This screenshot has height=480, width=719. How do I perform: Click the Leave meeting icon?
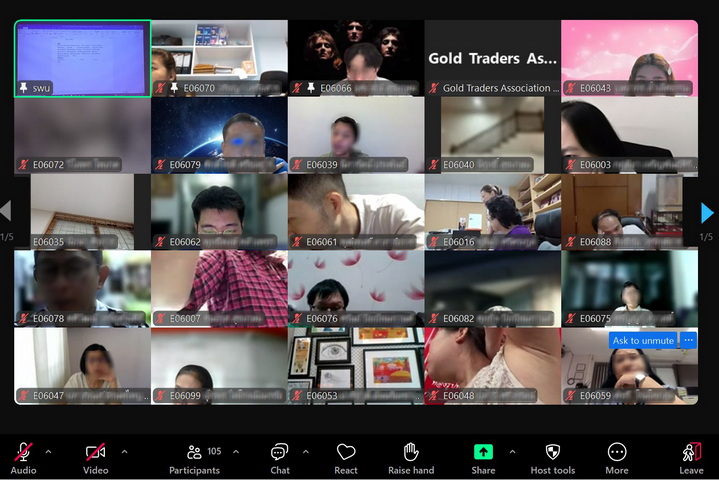pyautogui.click(x=691, y=453)
